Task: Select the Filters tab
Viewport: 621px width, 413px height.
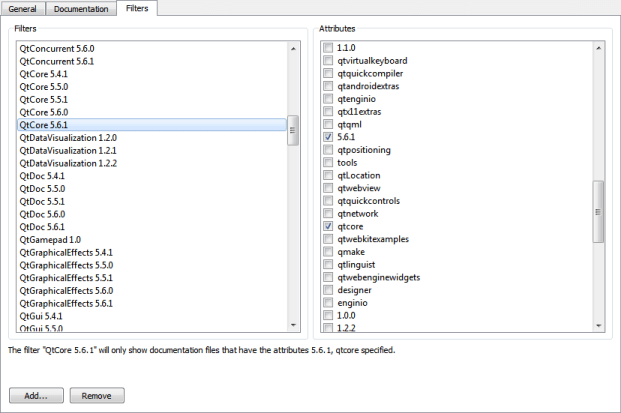Action: 137,8
